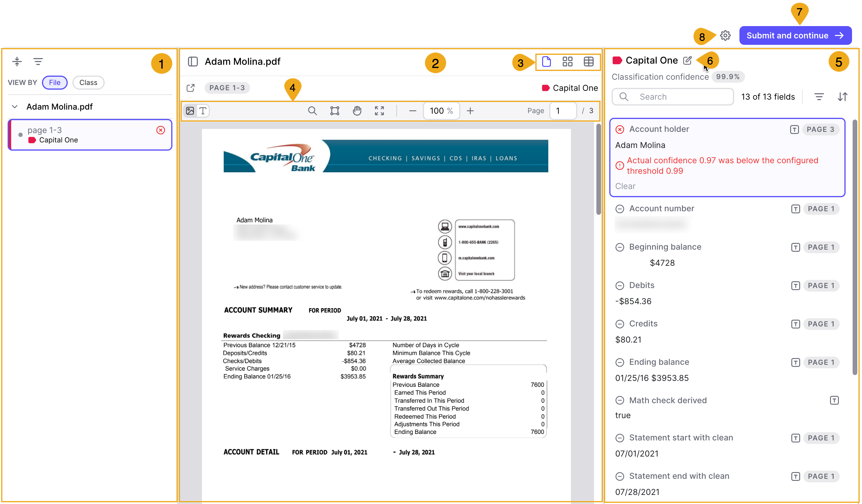Edit the Capital One classification
Screen dimensions: 862x504
687,60
